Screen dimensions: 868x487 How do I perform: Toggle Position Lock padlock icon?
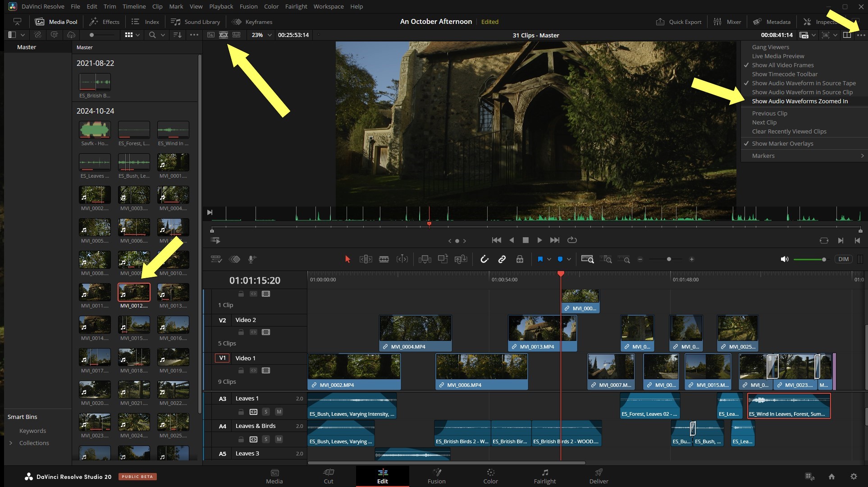[520, 259]
